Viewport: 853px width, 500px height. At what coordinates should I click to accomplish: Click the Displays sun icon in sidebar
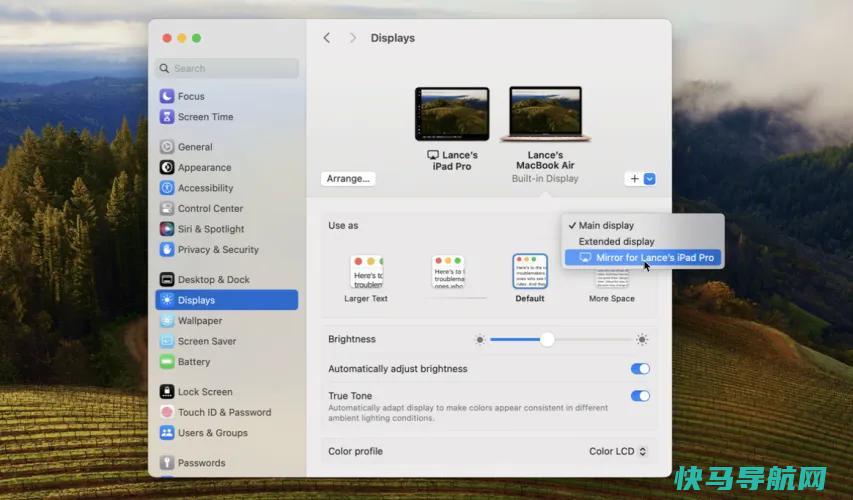click(167, 300)
